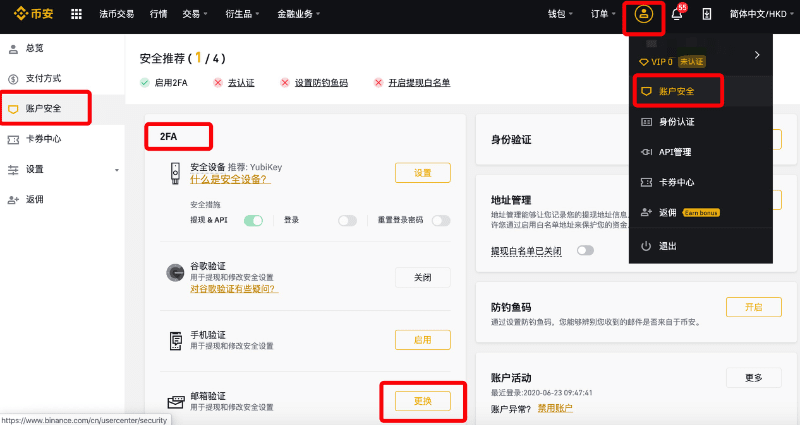The image size is (800, 425).
Task: Open the apps grid icon
Action: click(77, 14)
